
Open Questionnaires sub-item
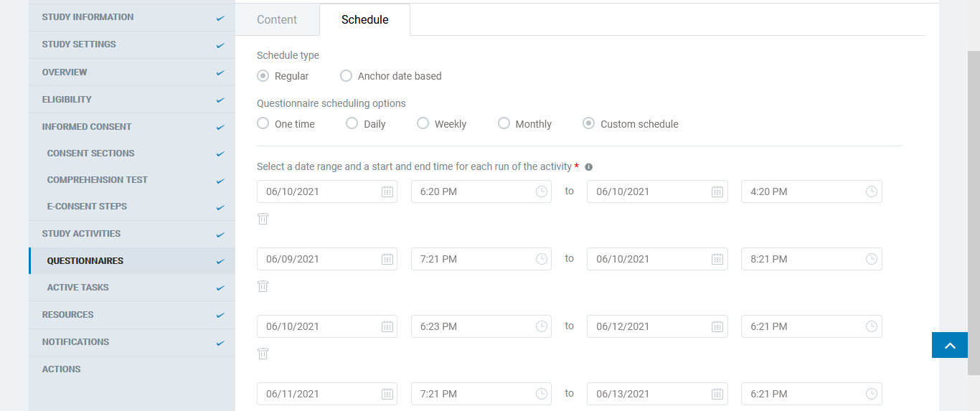click(x=132, y=261)
